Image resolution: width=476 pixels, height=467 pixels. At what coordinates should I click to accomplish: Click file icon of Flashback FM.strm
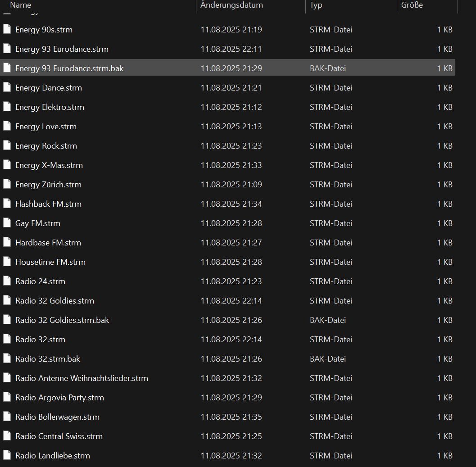[x=7, y=203]
